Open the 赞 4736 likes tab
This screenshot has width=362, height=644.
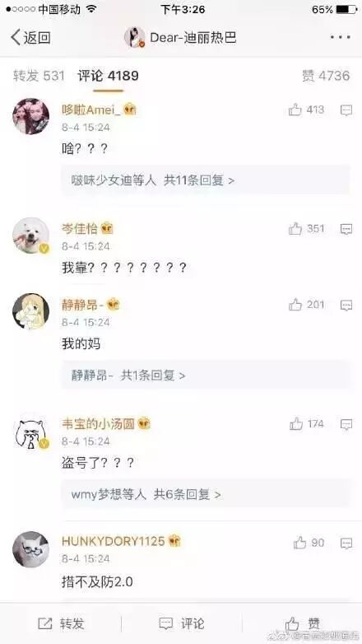(326, 76)
